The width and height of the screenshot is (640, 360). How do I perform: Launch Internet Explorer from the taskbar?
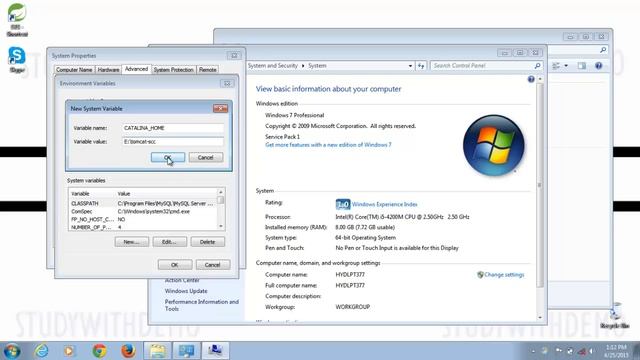click(41, 351)
